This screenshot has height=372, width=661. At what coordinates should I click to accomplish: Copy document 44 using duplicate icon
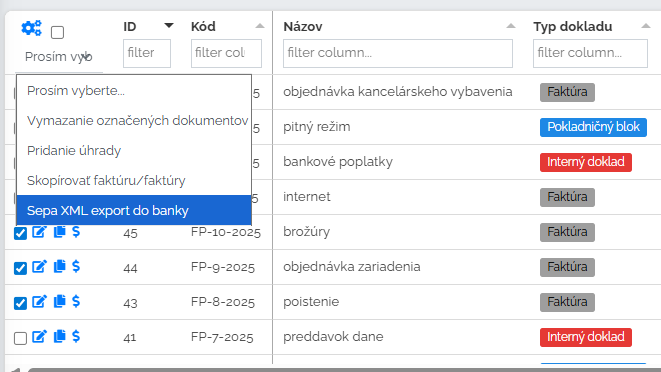pyautogui.click(x=60, y=267)
